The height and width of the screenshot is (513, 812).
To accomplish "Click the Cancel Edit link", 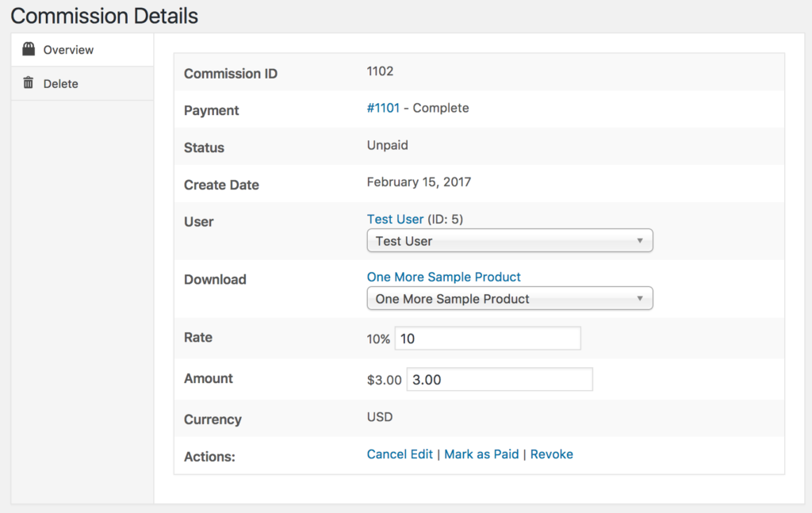I will (400, 454).
